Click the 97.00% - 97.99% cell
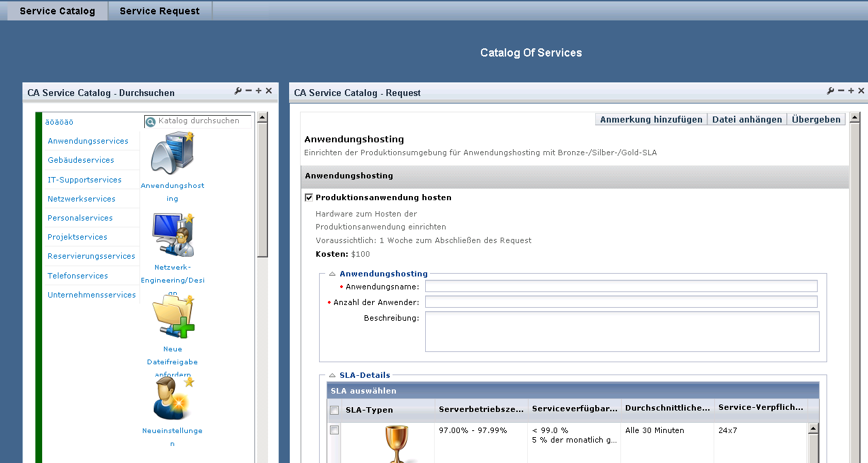 click(481, 443)
